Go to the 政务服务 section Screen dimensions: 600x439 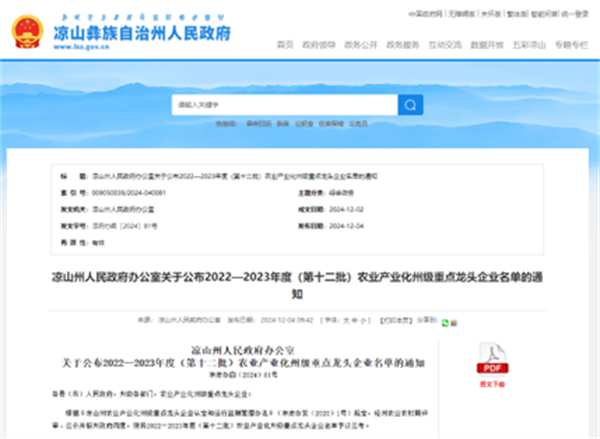pos(402,46)
